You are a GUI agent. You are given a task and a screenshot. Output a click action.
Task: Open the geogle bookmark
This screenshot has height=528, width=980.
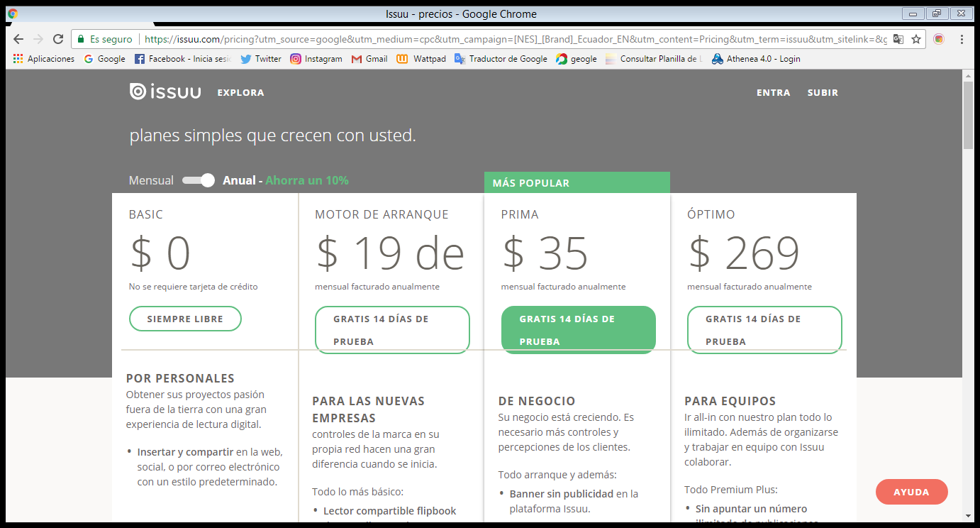point(577,59)
